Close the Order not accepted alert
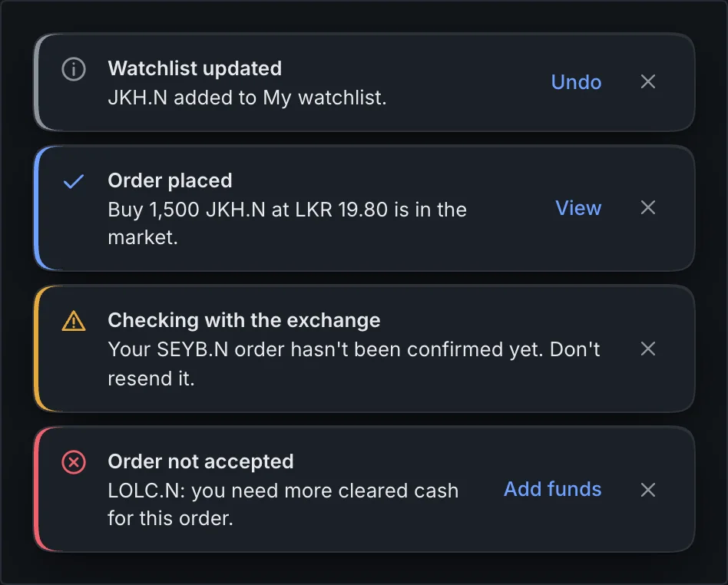728x585 pixels. pos(647,489)
